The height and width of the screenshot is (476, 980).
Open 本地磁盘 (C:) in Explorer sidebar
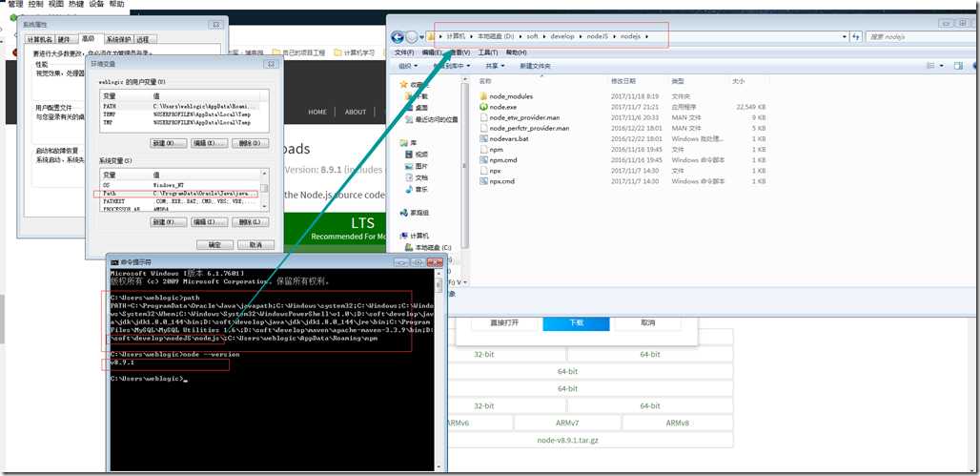tap(427, 248)
